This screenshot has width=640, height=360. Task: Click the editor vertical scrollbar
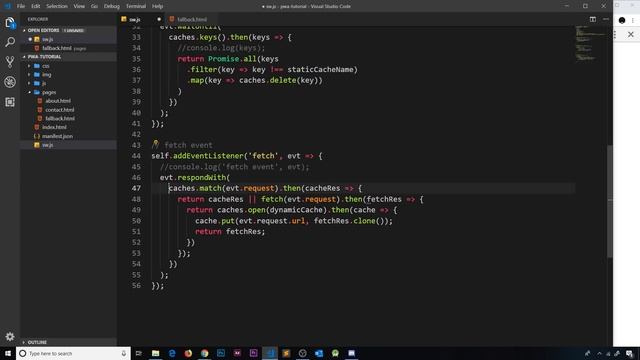610,201
